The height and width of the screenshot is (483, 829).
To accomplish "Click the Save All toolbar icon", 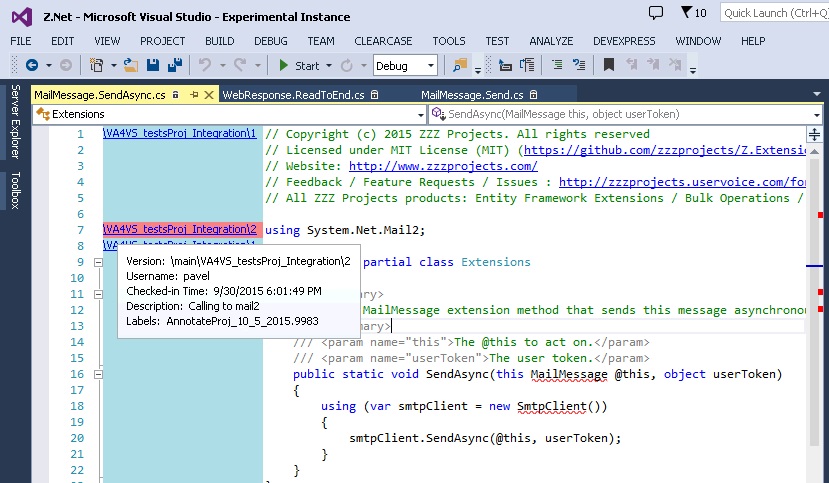I will click(174, 65).
